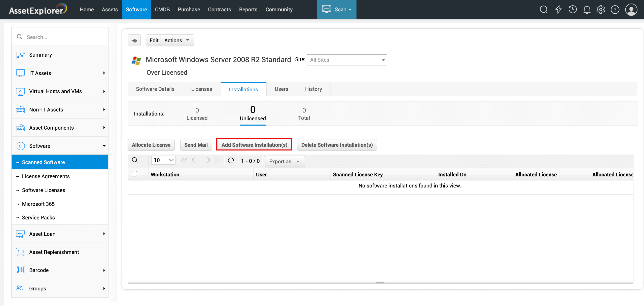
Task: Open the admin settings gear icon
Action: pyautogui.click(x=600, y=10)
